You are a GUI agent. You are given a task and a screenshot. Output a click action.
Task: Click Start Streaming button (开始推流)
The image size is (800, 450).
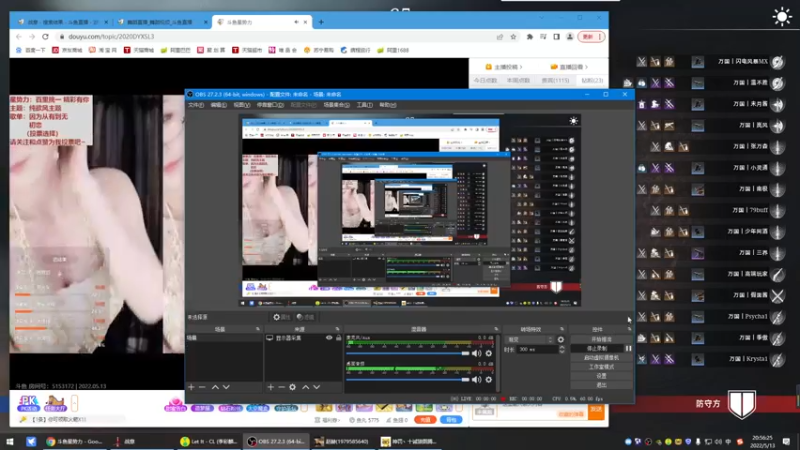point(602,339)
